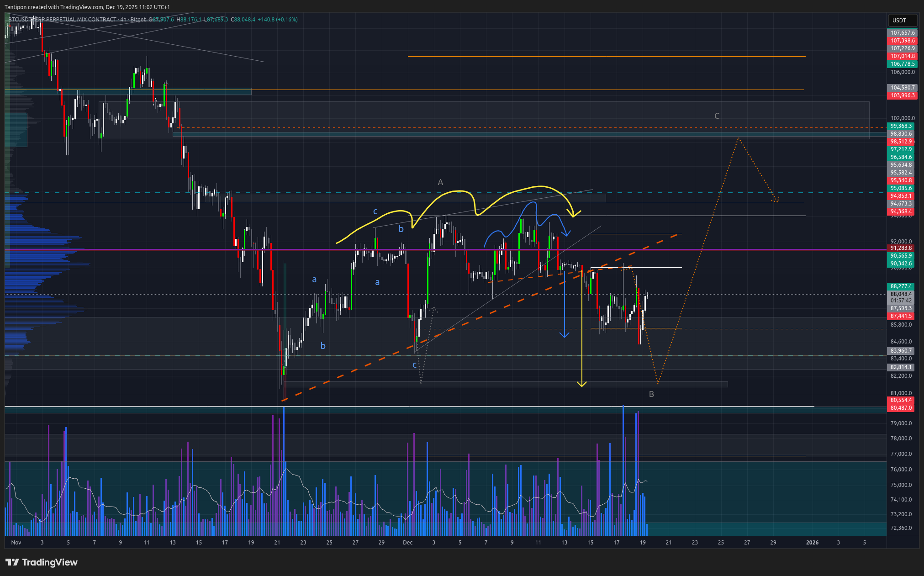Click the Dec marker on the time axis
Image resolution: width=924 pixels, height=576 pixels.
(x=407, y=543)
